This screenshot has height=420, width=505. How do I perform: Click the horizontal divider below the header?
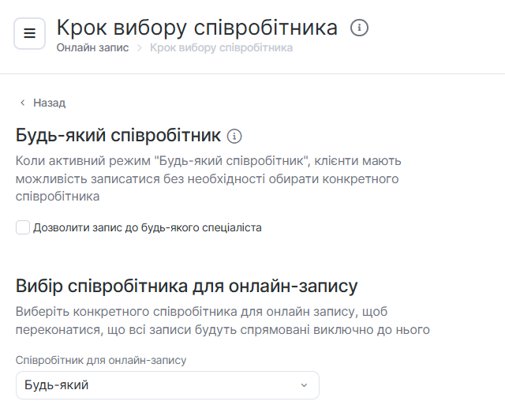[x=252, y=74]
